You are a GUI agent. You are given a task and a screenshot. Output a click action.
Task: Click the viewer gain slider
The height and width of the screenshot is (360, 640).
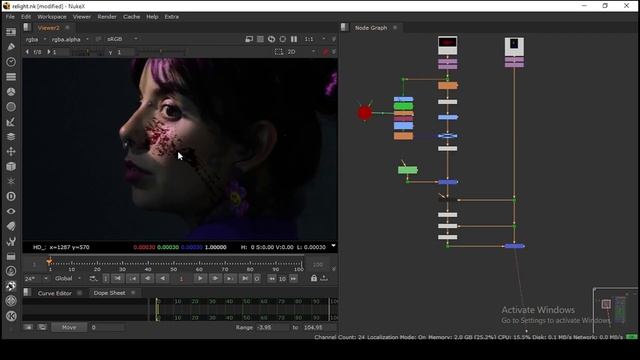point(88,52)
